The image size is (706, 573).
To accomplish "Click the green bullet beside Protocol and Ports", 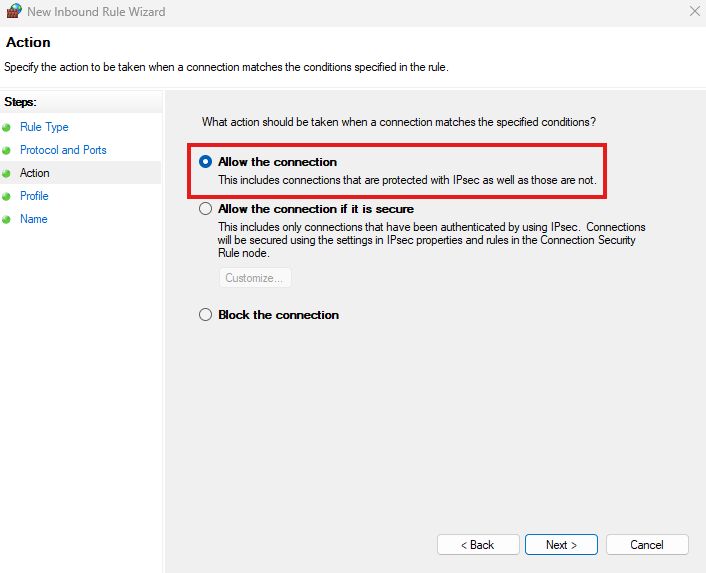I will (7, 151).
